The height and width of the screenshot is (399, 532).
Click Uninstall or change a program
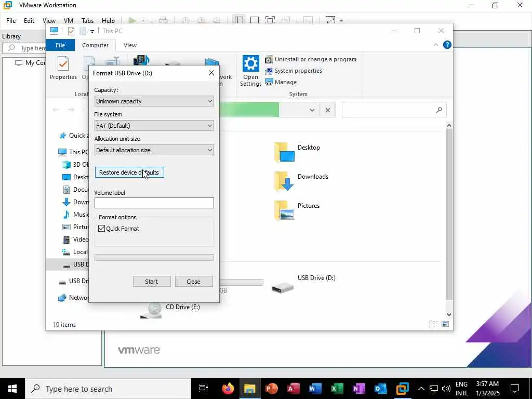point(311,59)
